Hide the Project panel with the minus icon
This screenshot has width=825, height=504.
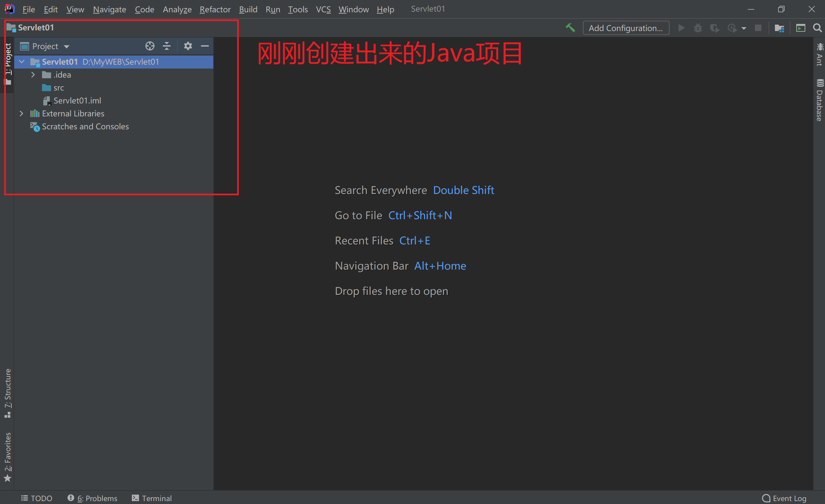pyautogui.click(x=205, y=46)
